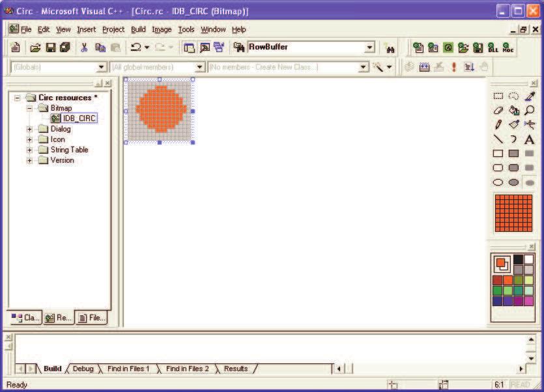This screenshot has width=544, height=392.
Task: Open the Undo history dropdown arrow
Action: tap(147, 47)
